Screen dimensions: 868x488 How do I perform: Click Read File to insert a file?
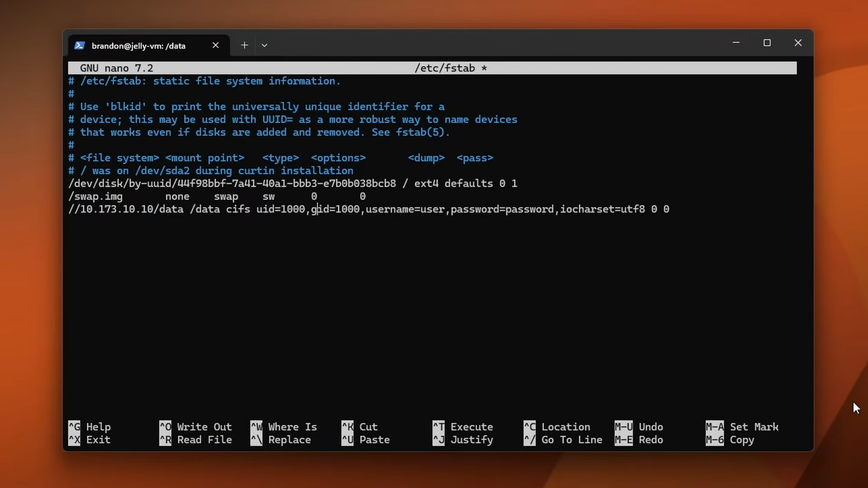204,440
